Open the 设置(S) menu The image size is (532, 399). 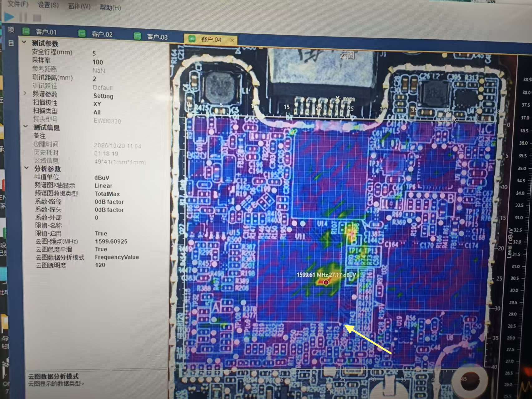tap(48, 5)
